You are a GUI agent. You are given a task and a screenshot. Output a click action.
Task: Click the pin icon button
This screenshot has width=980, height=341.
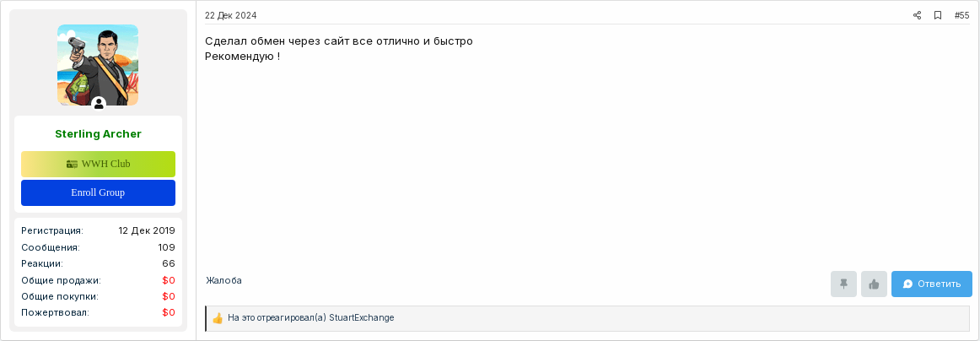(x=843, y=284)
